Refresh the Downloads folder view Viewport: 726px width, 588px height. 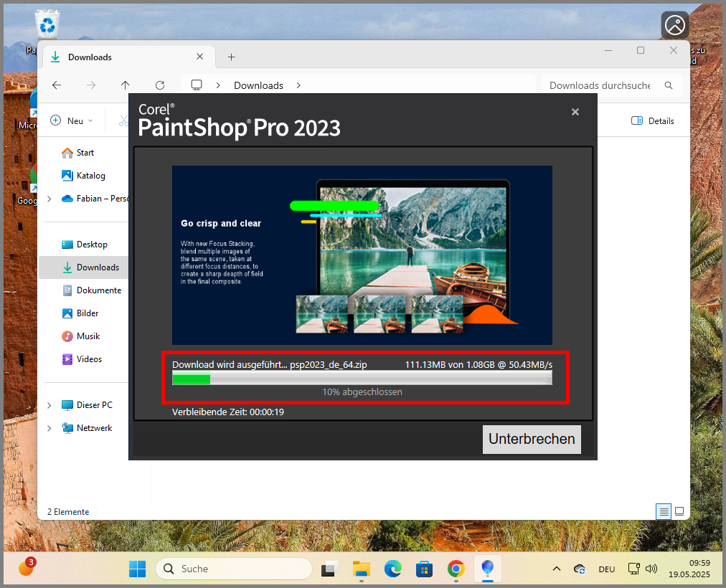point(159,85)
